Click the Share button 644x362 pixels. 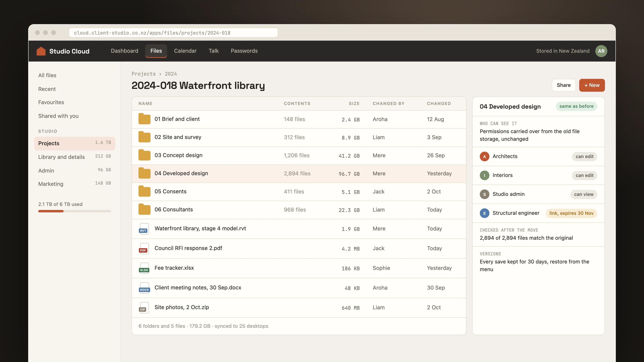pyautogui.click(x=563, y=85)
